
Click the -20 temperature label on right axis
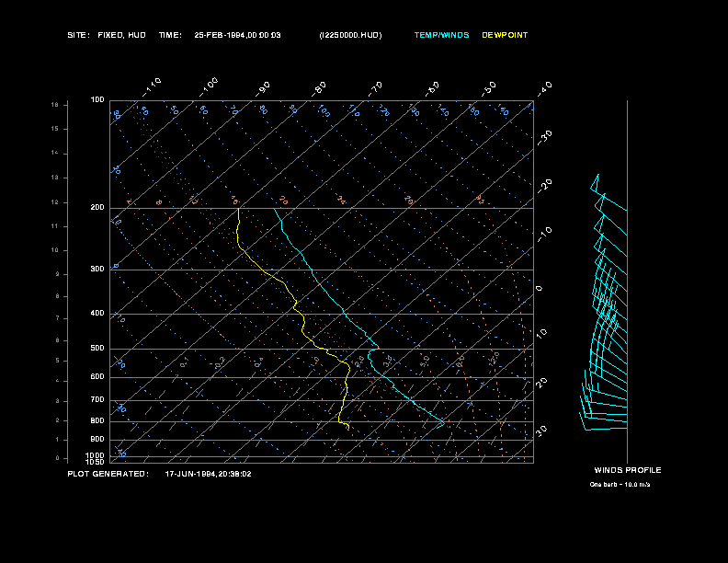point(544,186)
